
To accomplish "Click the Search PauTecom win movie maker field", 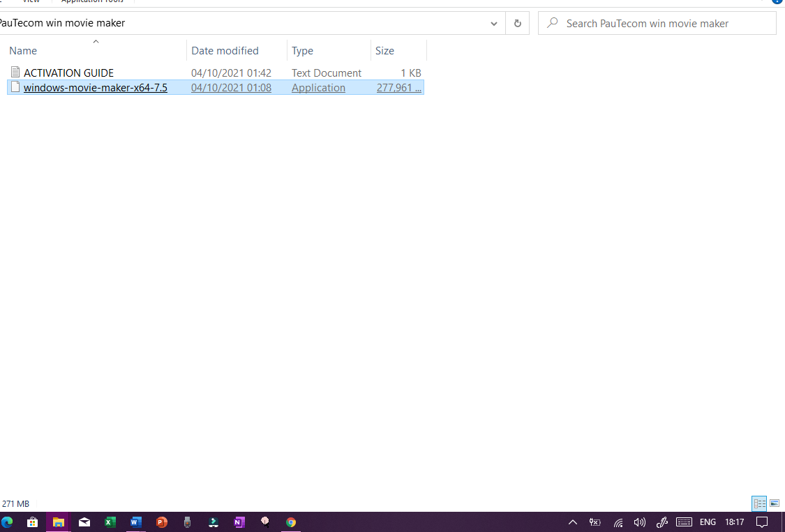I will coord(657,23).
